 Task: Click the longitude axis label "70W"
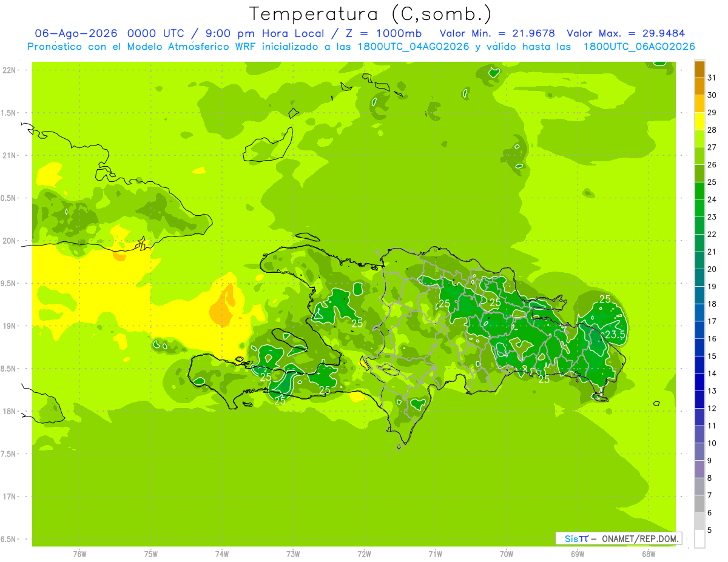(x=507, y=554)
